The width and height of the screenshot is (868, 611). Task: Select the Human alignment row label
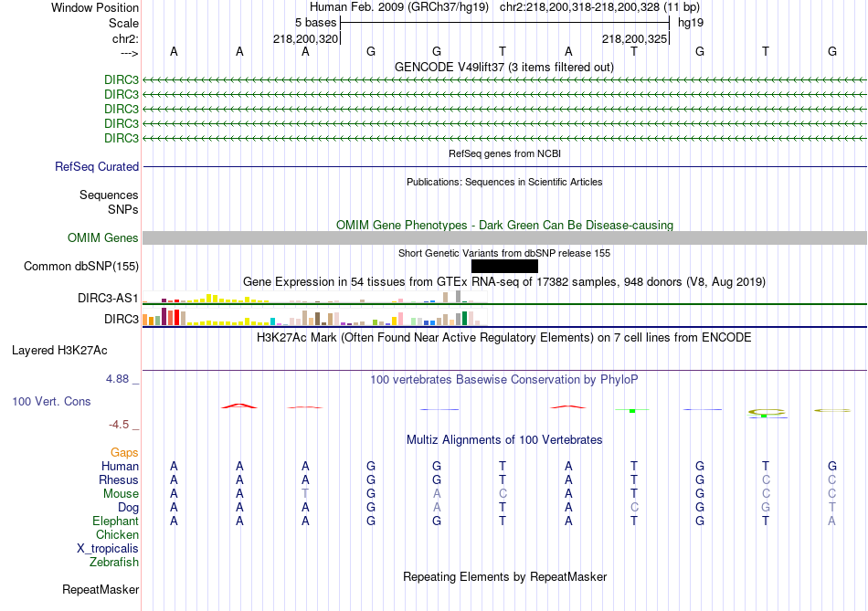(x=120, y=466)
